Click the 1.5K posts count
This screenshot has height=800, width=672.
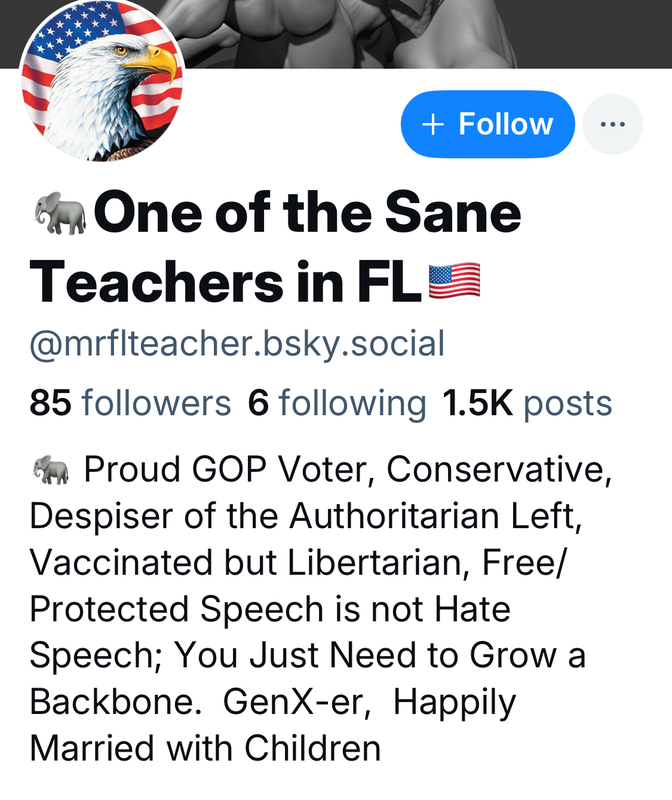click(527, 403)
